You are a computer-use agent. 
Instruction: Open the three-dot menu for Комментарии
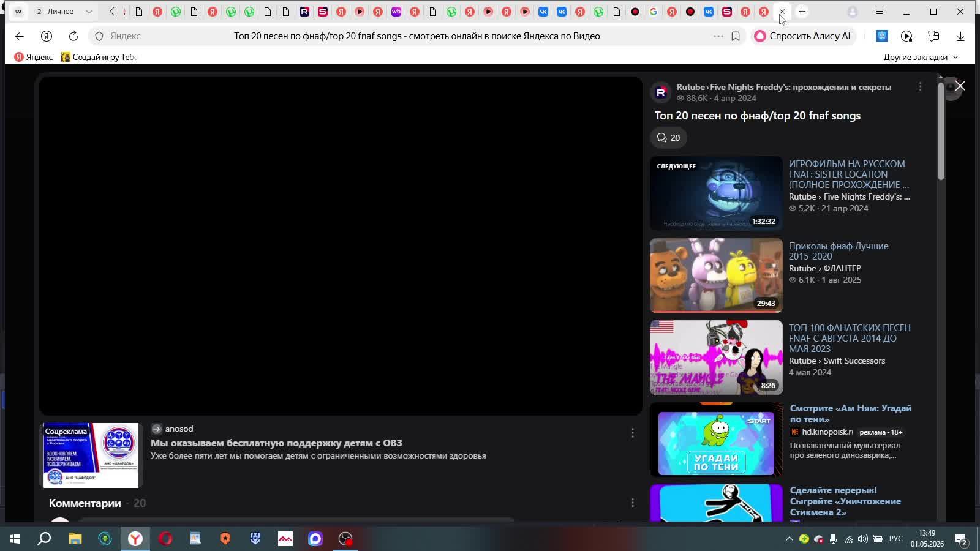coord(633,503)
